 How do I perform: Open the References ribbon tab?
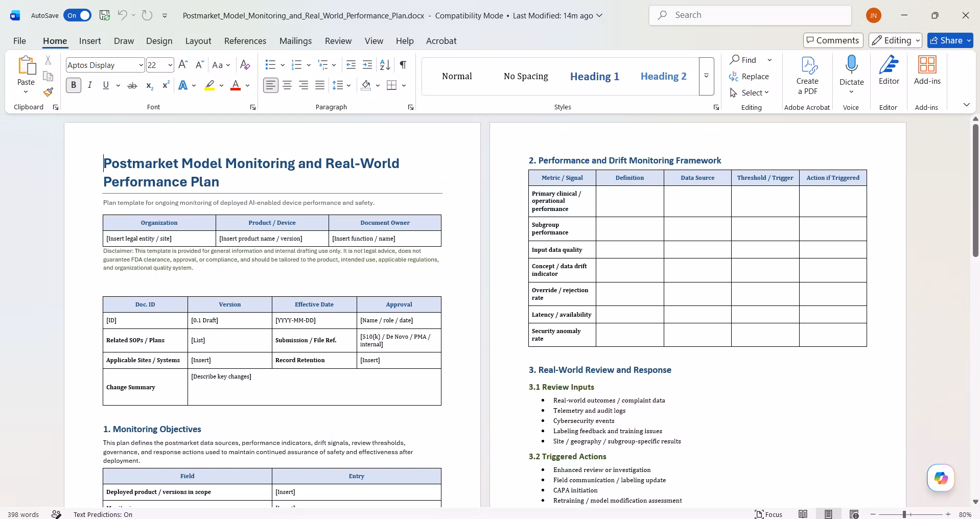245,41
